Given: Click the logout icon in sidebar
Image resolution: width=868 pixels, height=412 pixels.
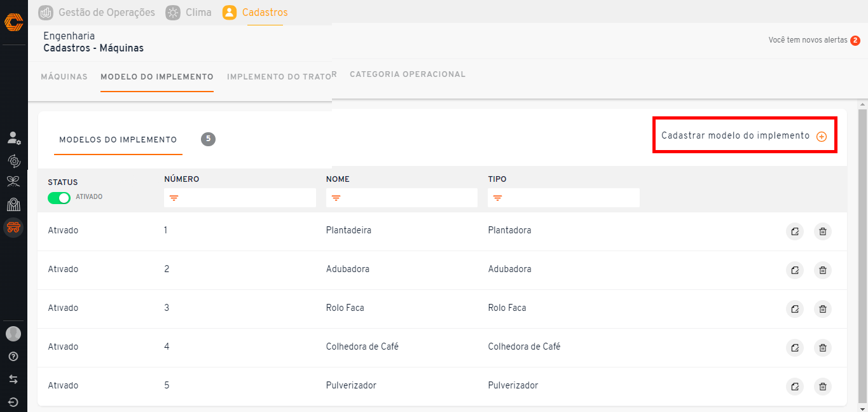Looking at the screenshot, I should [x=13, y=402].
